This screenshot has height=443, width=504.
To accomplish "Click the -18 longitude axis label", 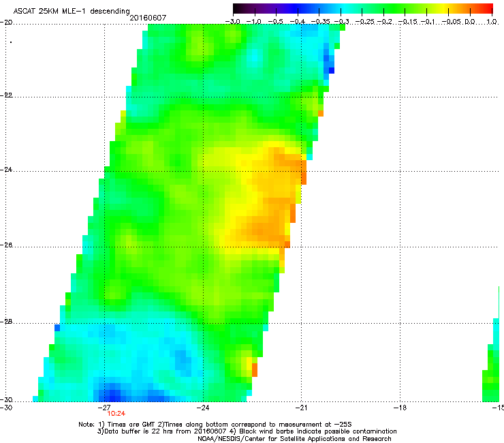I will [400, 408].
